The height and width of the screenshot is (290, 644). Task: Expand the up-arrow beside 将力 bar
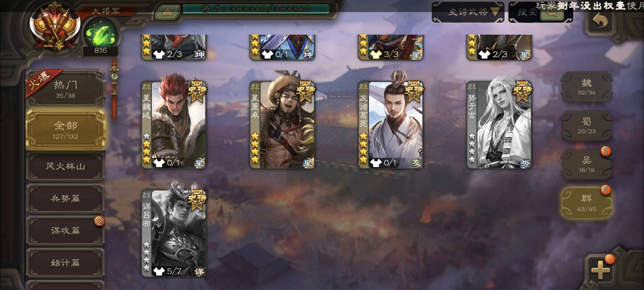point(167,11)
